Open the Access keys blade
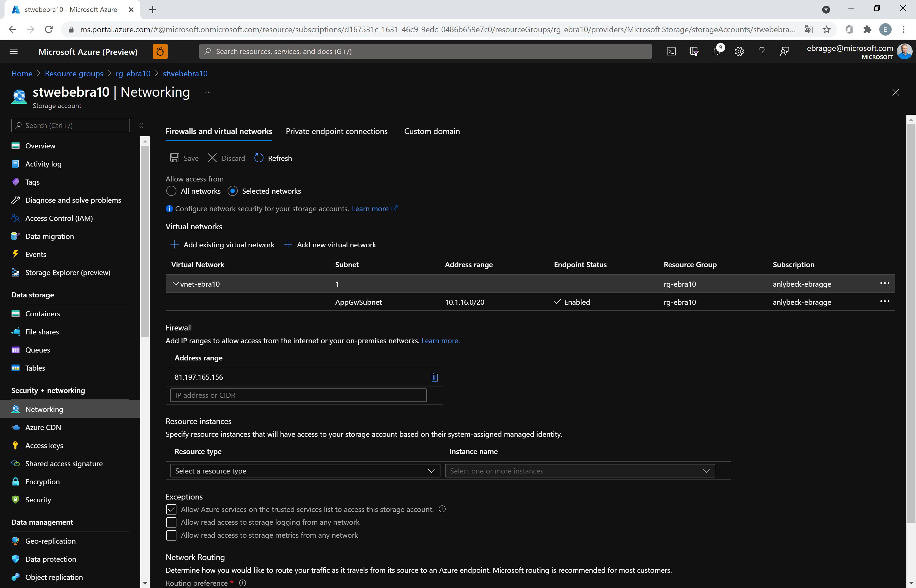This screenshot has height=588, width=916. [x=44, y=445]
